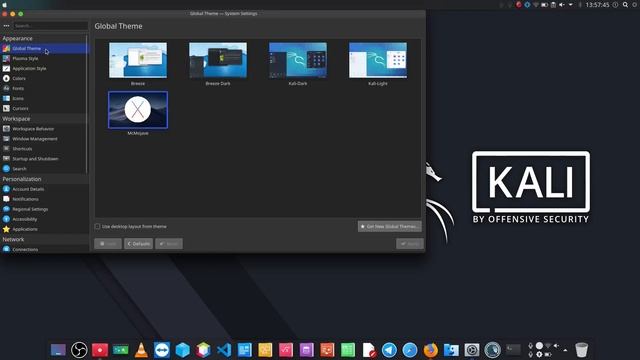Click the Notifications settings icon

(6, 199)
